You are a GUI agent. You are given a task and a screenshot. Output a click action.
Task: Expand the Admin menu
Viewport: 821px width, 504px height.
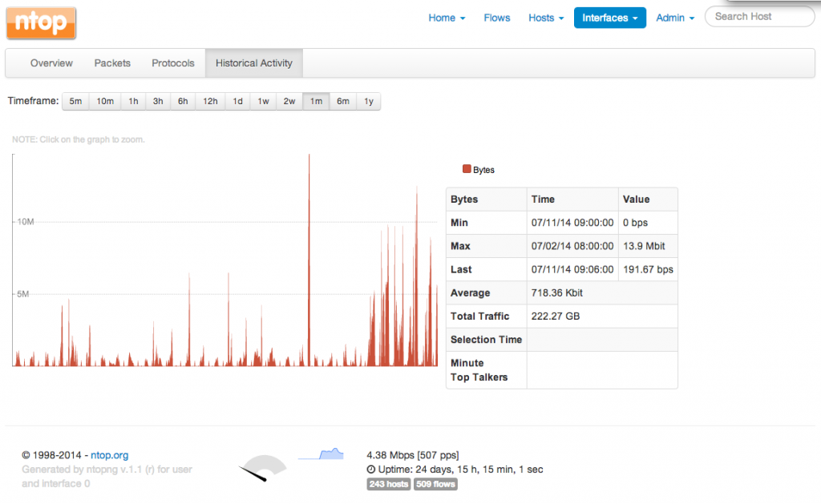pos(675,18)
